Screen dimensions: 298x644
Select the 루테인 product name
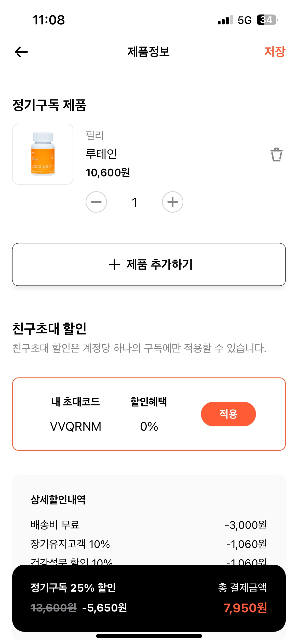(x=101, y=154)
